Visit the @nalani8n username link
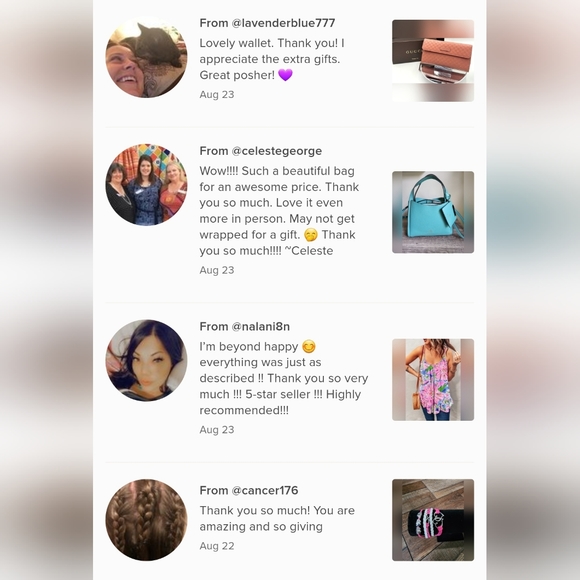Image resolution: width=580 pixels, height=580 pixels. point(260,327)
